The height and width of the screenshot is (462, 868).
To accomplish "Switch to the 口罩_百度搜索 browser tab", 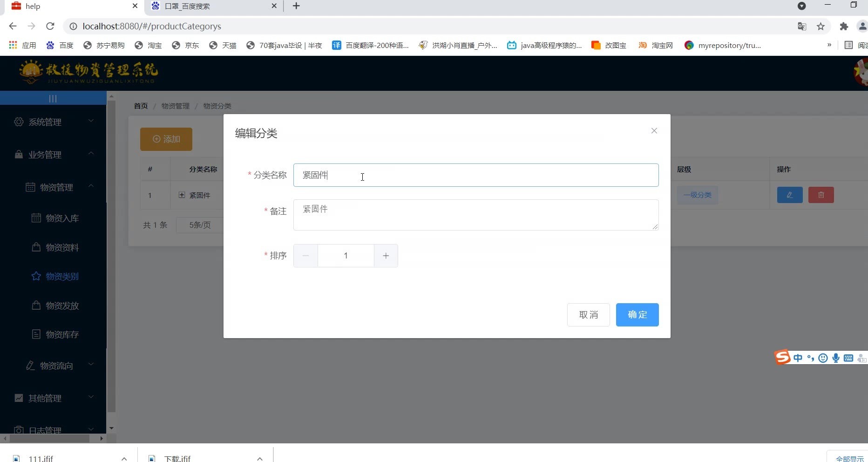I will [x=214, y=6].
